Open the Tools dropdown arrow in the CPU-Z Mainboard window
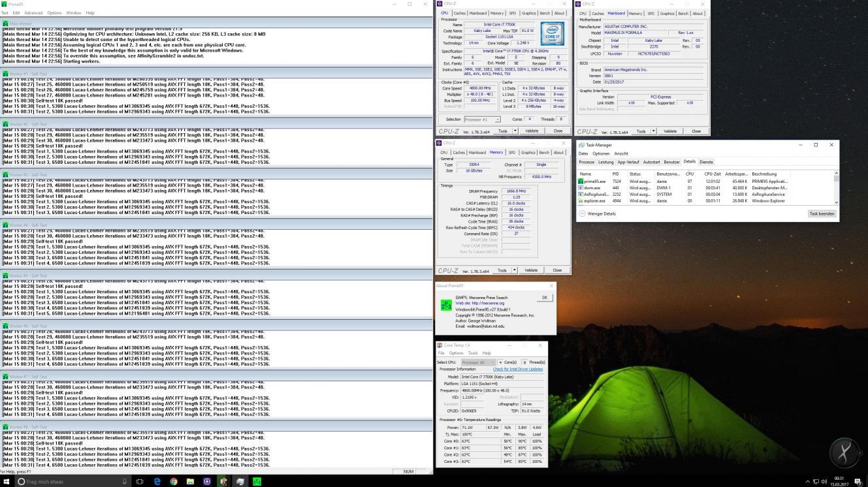 pos(653,131)
